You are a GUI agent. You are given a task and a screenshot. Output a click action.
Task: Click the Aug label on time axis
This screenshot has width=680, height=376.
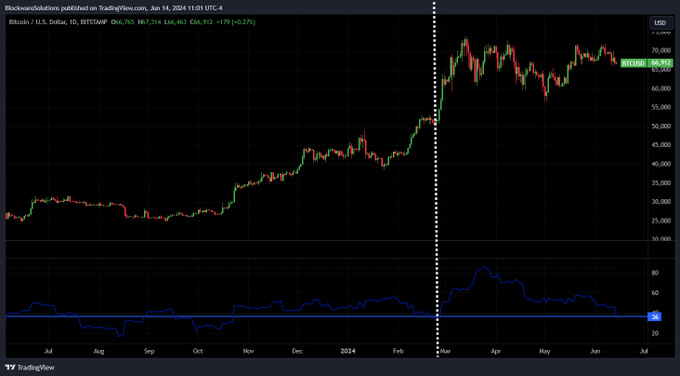99,351
